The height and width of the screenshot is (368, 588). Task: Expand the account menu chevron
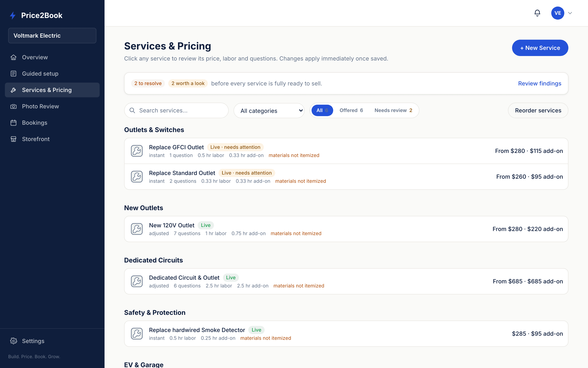[x=570, y=13]
